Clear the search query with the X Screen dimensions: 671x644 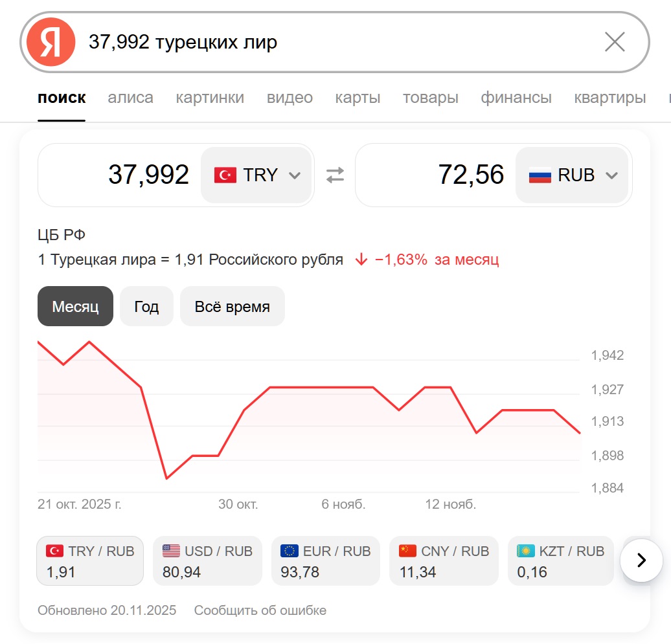click(x=615, y=42)
